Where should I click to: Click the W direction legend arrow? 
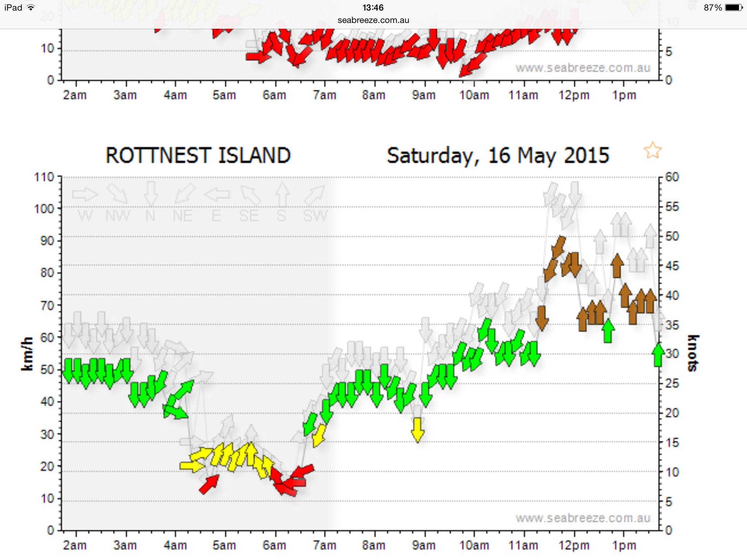coord(85,194)
